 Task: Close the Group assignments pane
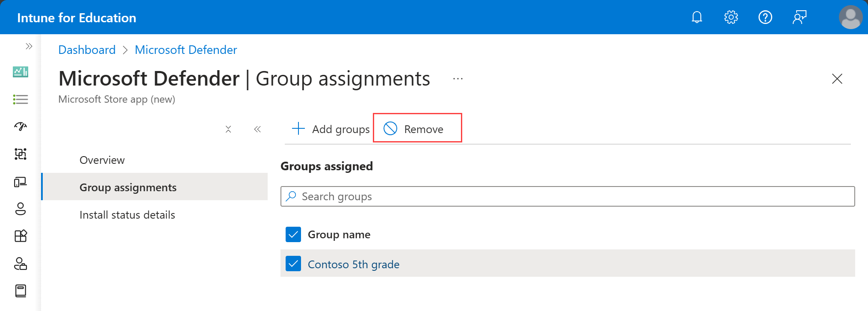coord(837,79)
